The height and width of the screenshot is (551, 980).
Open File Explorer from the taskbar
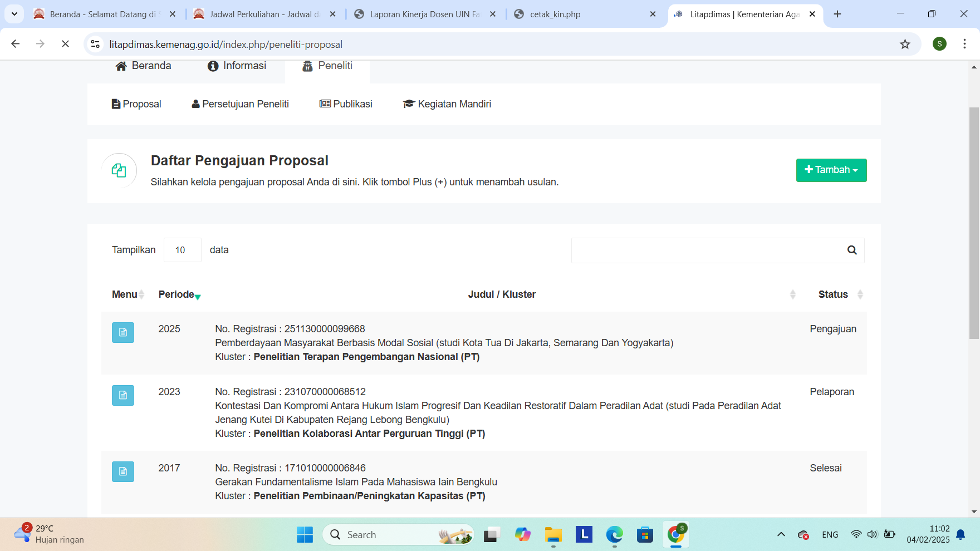553,535
